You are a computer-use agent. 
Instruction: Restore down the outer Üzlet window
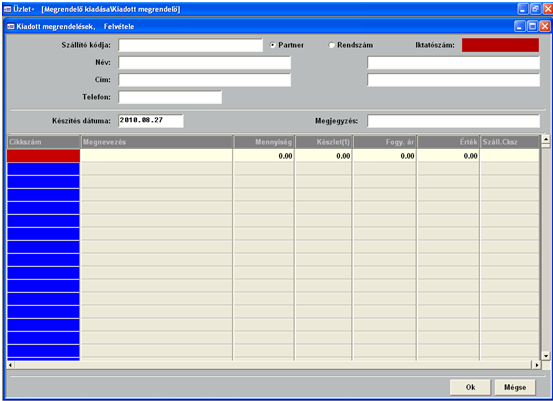pos(535,9)
